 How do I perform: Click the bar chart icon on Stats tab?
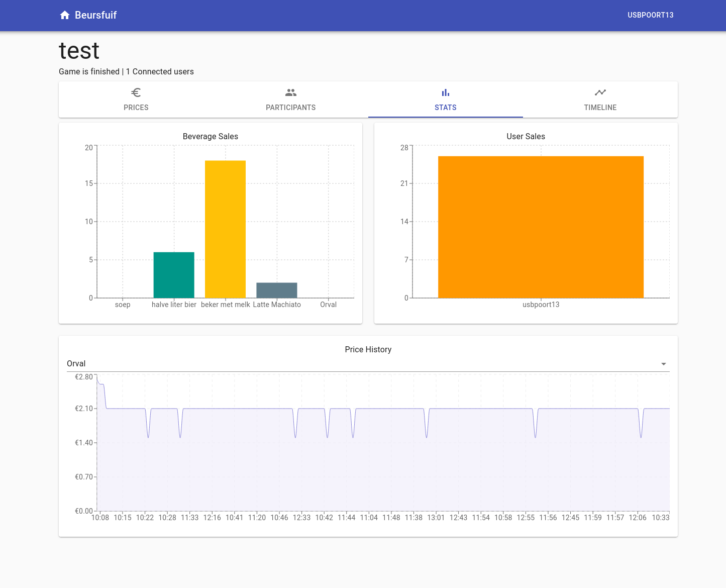(446, 92)
